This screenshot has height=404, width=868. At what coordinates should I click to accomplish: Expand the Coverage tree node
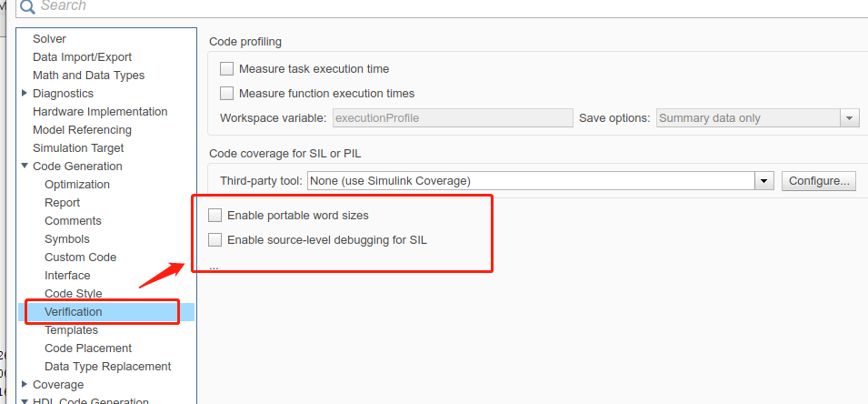pyautogui.click(x=25, y=384)
